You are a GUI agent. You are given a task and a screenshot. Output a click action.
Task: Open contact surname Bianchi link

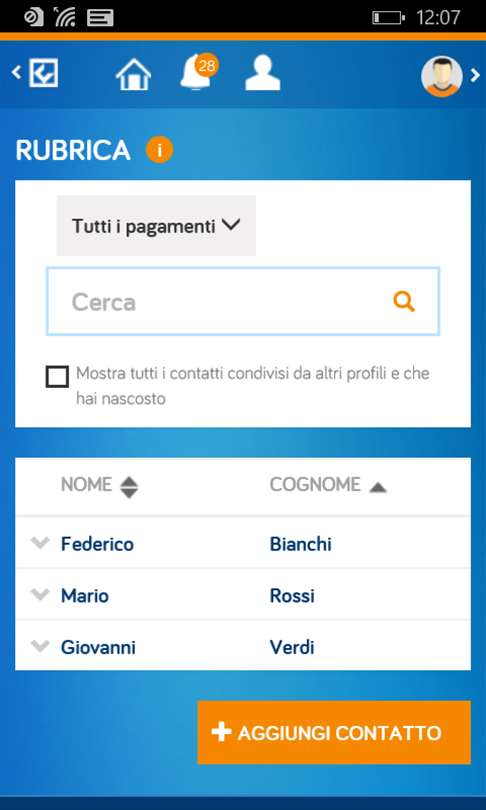point(301,544)
